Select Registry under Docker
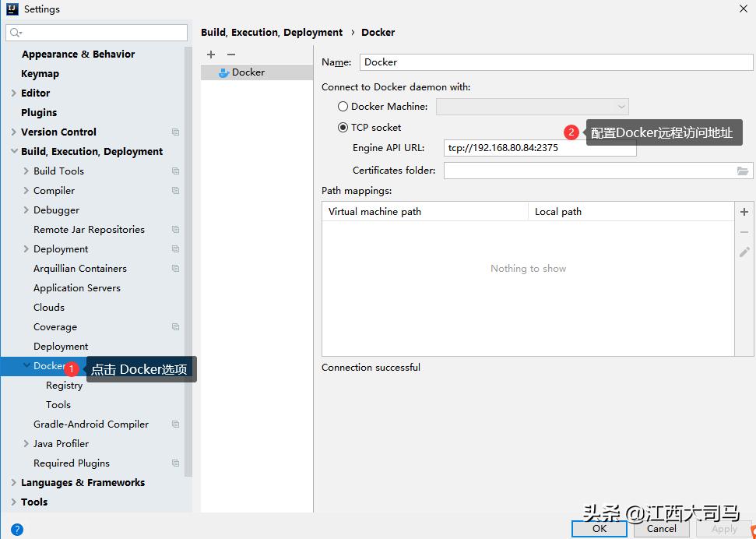This screenshot has height=539, width=756. [64, 385]
